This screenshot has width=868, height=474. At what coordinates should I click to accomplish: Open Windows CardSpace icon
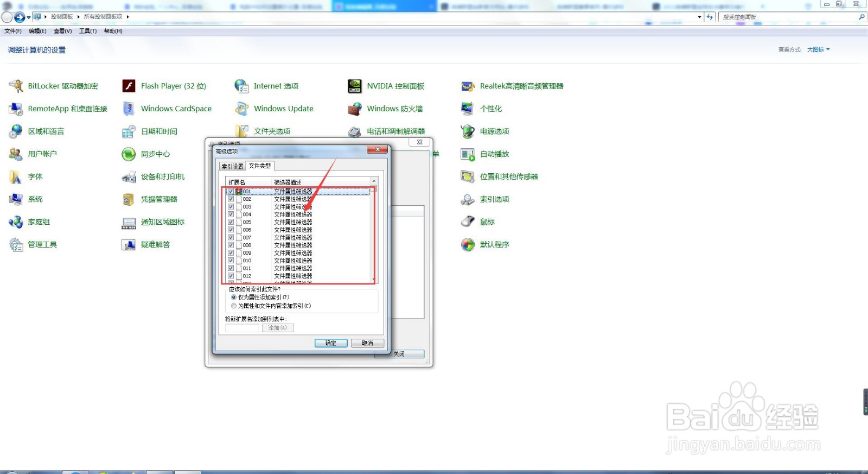pos(129,109)
